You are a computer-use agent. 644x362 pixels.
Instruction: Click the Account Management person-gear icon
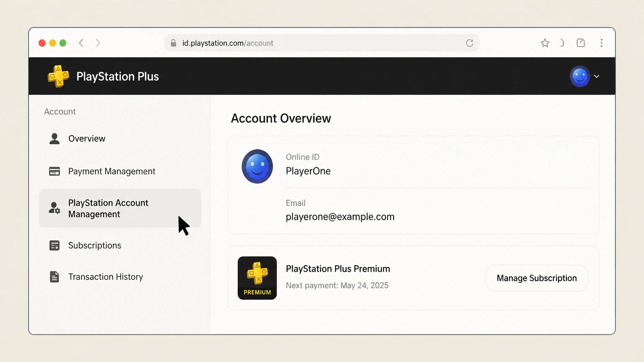pos(55,208)
